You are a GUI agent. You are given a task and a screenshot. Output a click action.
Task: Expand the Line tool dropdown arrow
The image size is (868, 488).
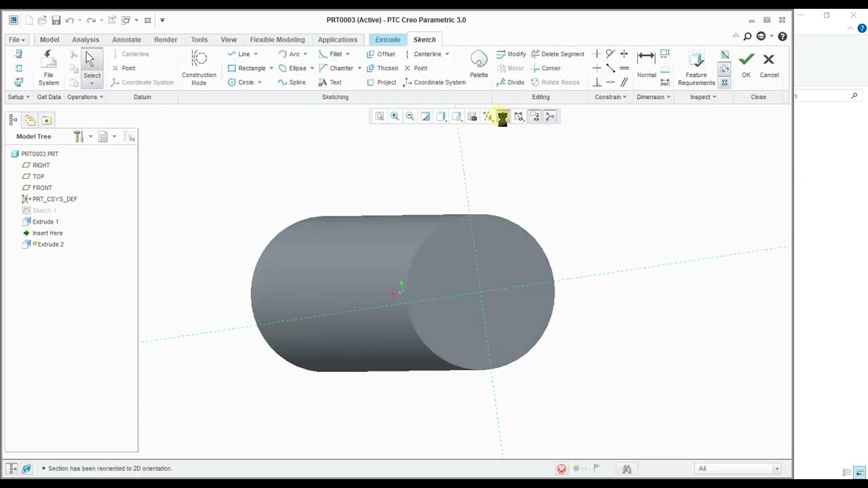tap(256, 54)
